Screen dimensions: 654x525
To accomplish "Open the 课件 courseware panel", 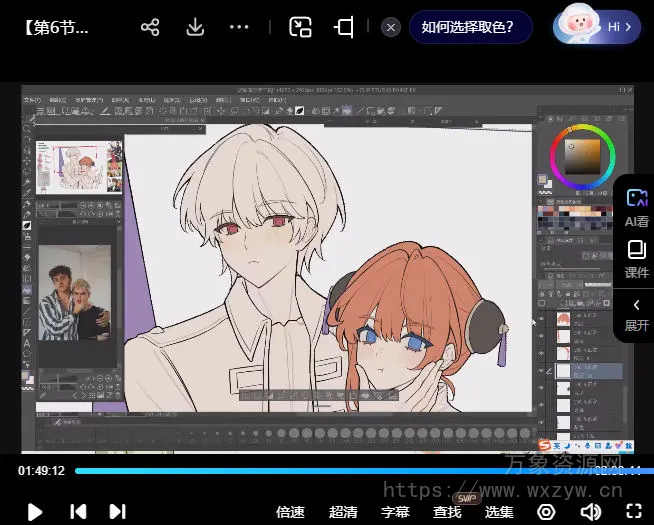I will click(x=636, y=259).
